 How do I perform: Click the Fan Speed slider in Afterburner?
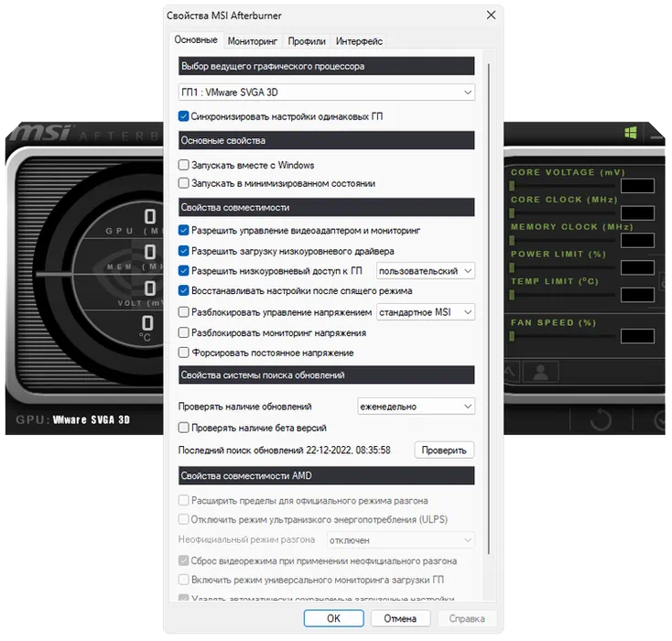click(x=563, y=337)
